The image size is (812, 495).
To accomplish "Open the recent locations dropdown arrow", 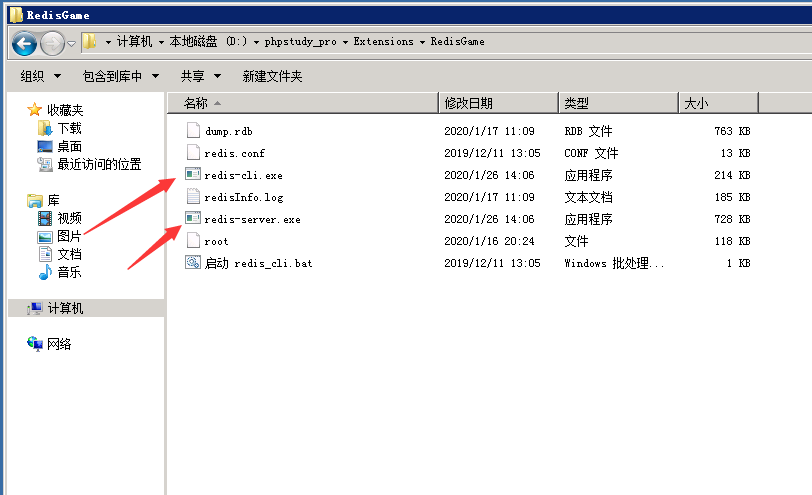I will [71, 44].
